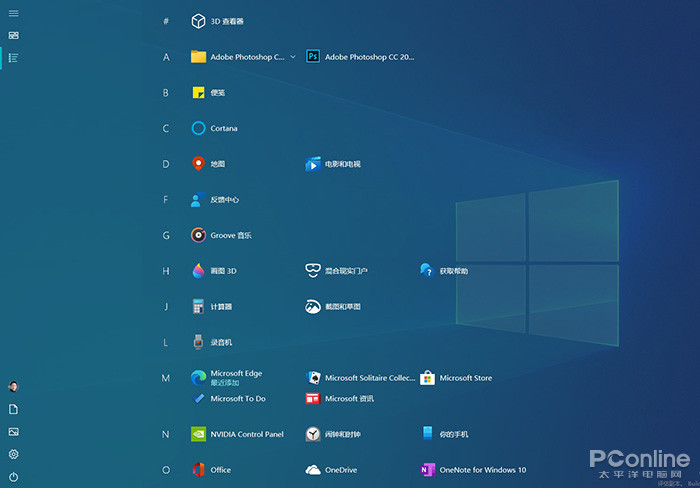Launch OneNote for Windows 10
700x488 pixels.
[x=473, y=470]
